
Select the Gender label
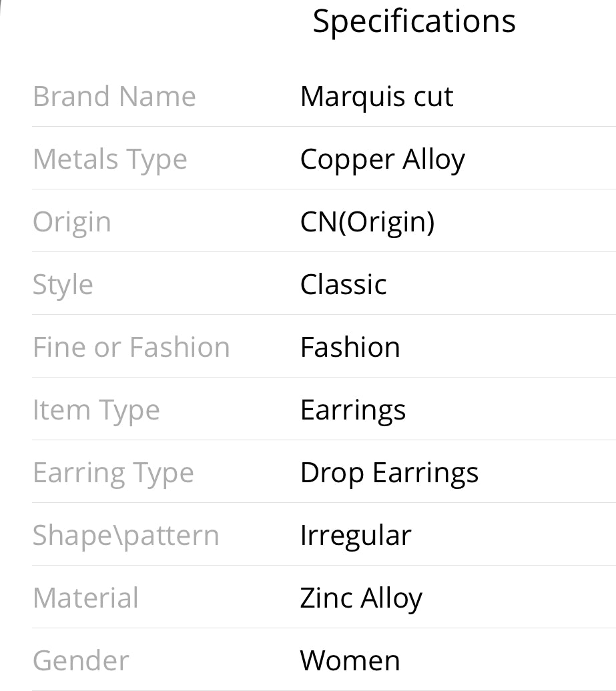[x=81, y=660]
